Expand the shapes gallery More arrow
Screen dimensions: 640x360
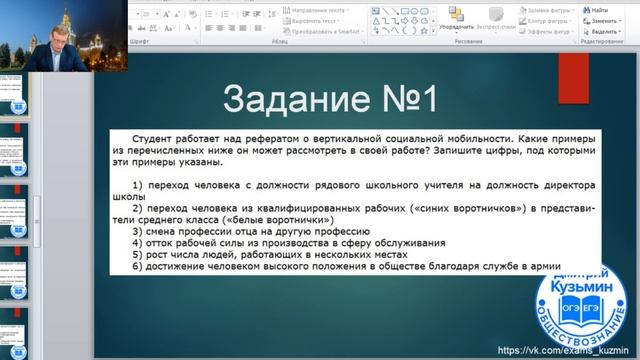point(433,31)
